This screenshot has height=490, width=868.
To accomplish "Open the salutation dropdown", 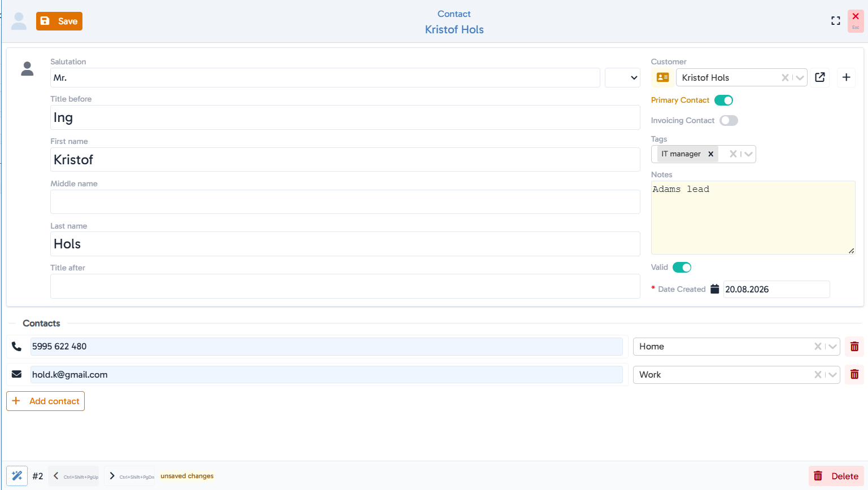I will [x=622, y=78].
